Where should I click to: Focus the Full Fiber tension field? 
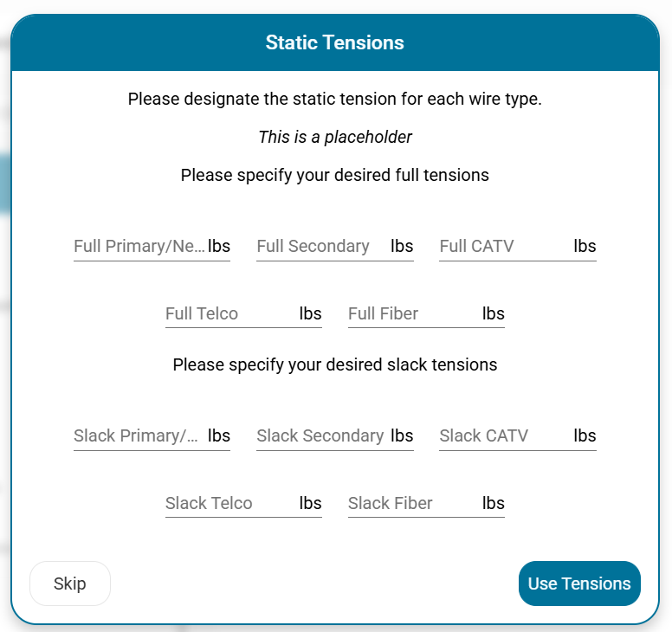413,314
